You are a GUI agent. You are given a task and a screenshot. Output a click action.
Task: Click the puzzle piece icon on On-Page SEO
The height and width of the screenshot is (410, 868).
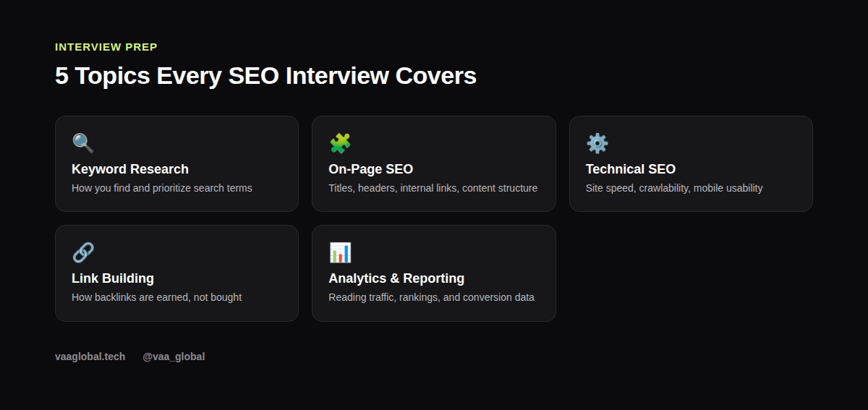pos(340,143)
